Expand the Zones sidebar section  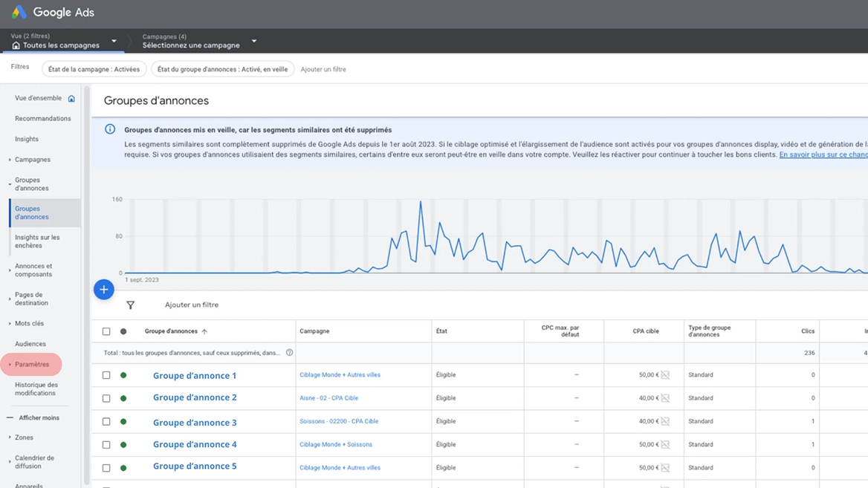click(10, 437)
